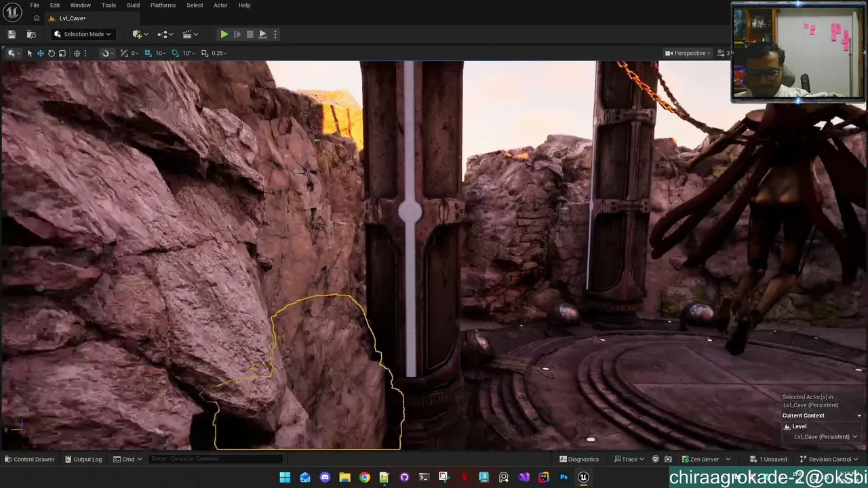The image size is (868, 488).
Task: Toggle rotation snapping
Action: click(175, 53)
